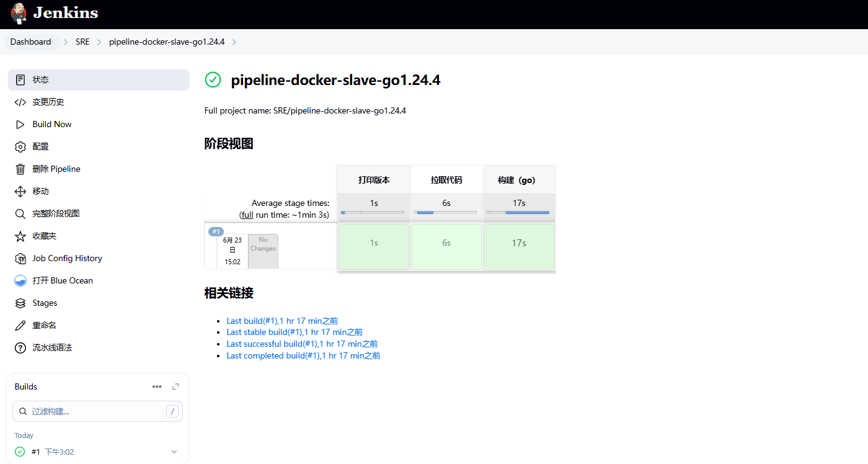Click the layers icon beside Stages
This screenshot has height=464, width=868.
(x=20, y=303)
